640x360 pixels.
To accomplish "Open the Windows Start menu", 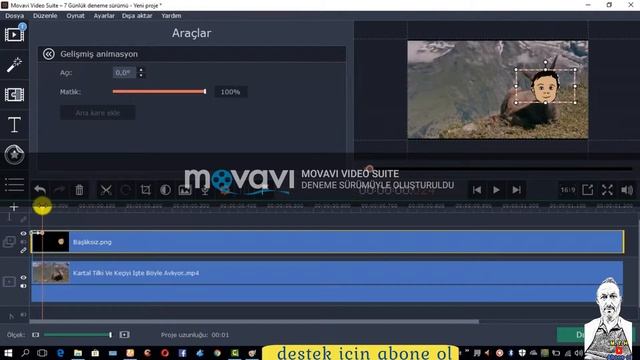I will tap(8, 353).
